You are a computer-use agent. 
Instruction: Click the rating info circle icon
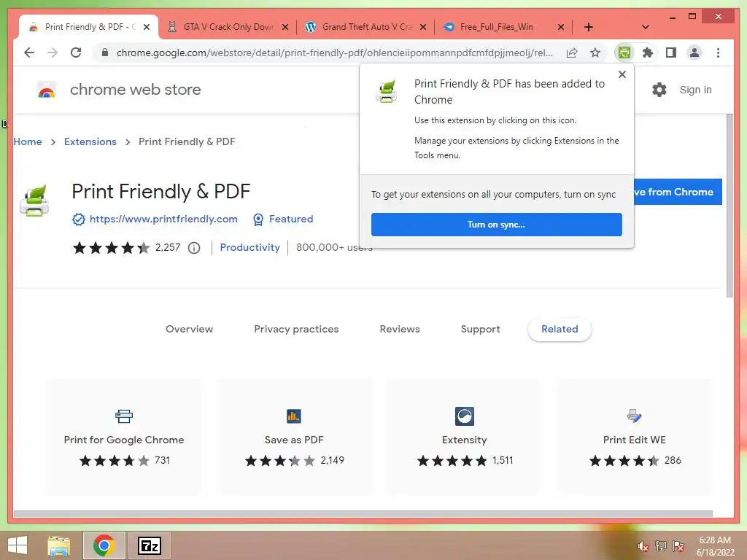194,248
